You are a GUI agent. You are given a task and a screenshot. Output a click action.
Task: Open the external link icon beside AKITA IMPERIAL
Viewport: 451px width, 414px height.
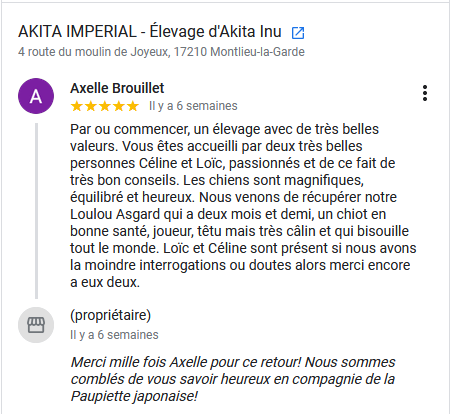pyautogui.click(x=298, y=33)
